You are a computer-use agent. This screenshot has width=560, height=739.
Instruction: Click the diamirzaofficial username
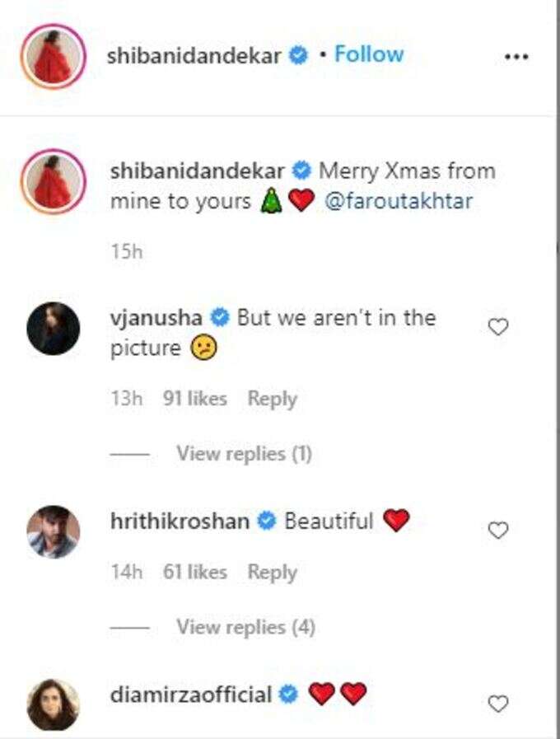click(x=191, y=695)
